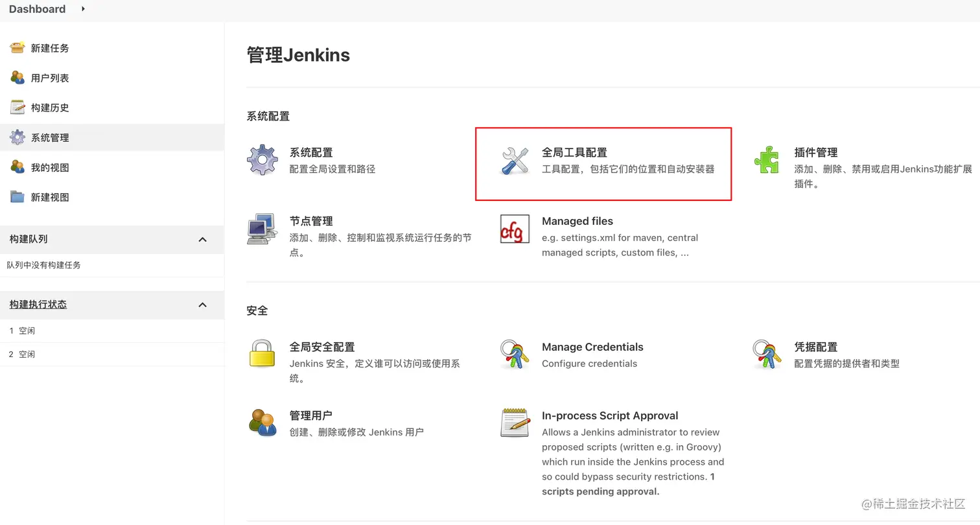Click the 管理Jenkins page heading
This screenshot has height=525, width=980.
(298, 55)
